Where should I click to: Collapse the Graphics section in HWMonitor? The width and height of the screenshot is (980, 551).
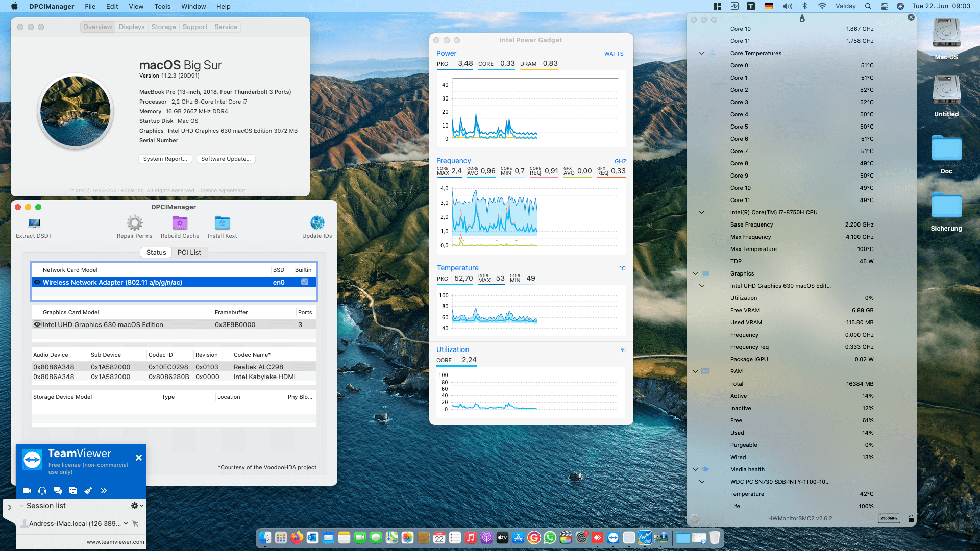click(695, 273)
